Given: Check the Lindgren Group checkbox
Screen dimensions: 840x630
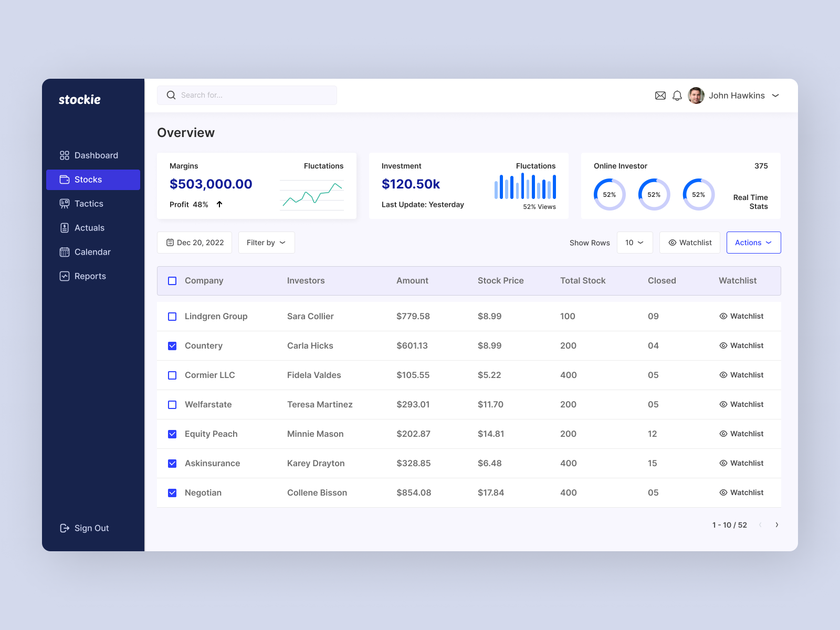Looking at the screenshot, I should [x=172, y=316].
